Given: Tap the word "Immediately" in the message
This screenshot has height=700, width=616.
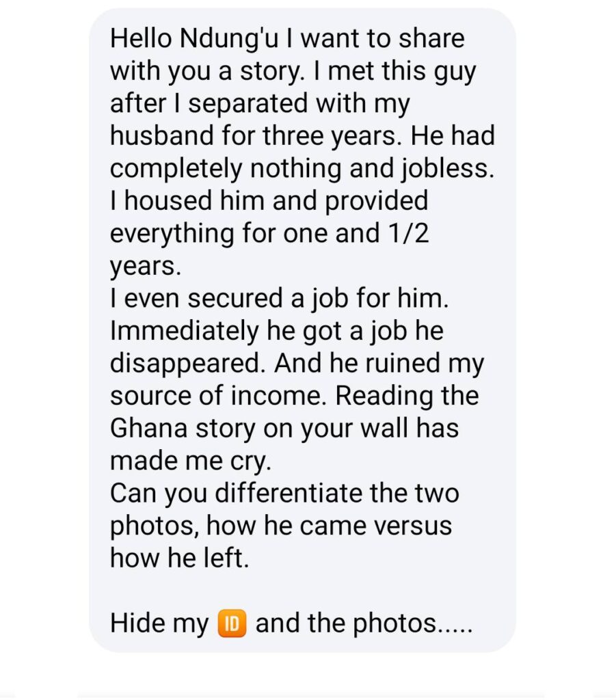Looking at the screenshot, I should (185, 331).
